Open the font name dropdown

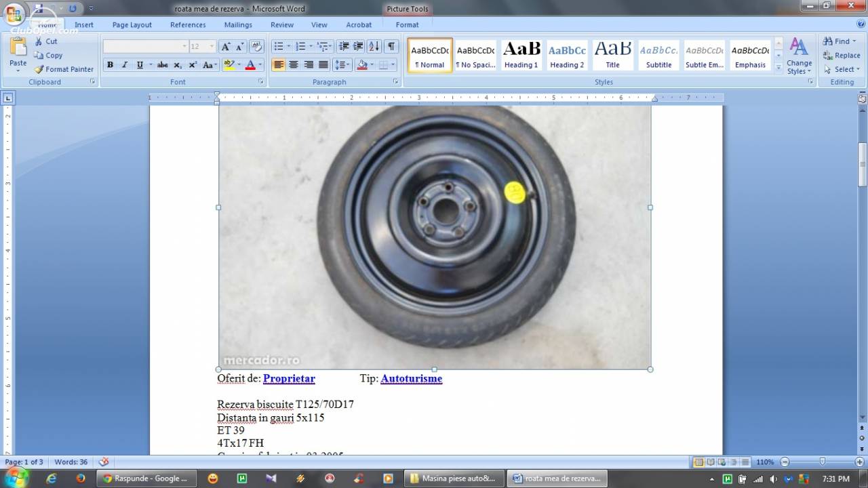pyautogui.click(x=184, y=47)
